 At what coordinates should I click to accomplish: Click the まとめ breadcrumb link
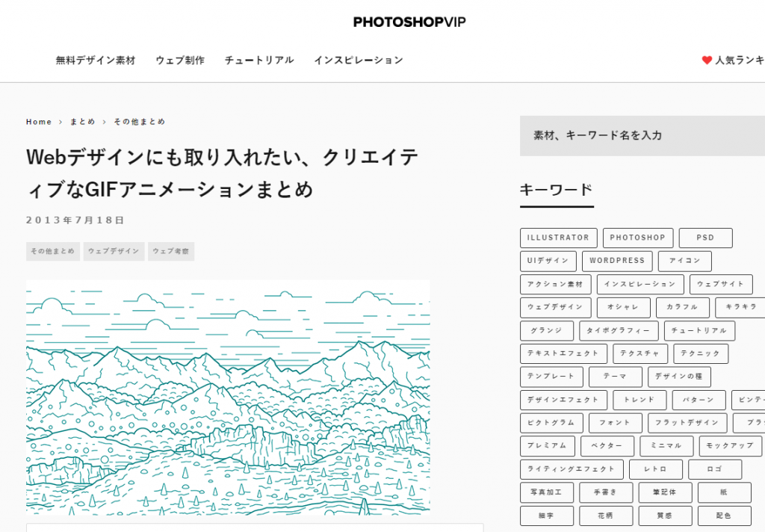(x=82, y=122)
